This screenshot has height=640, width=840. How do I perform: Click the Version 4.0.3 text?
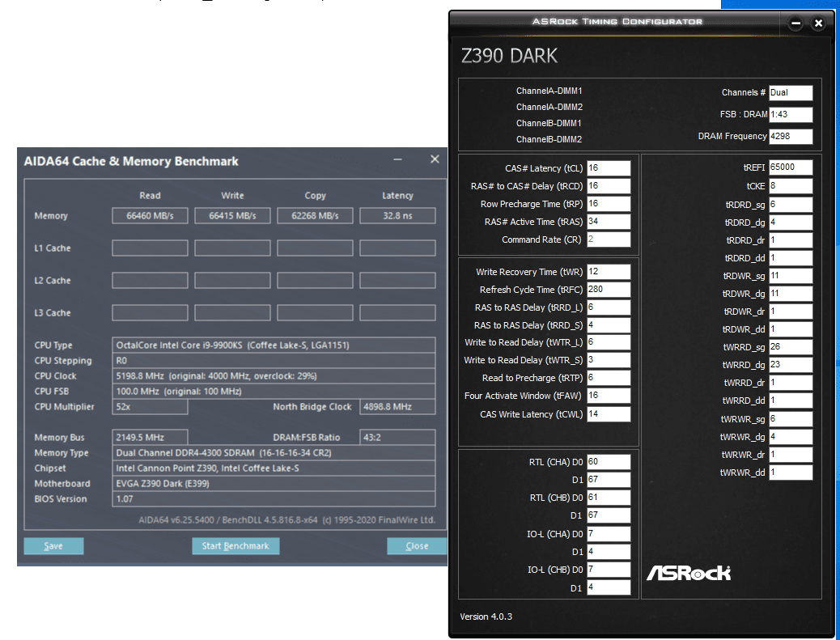tap(486, 617)
